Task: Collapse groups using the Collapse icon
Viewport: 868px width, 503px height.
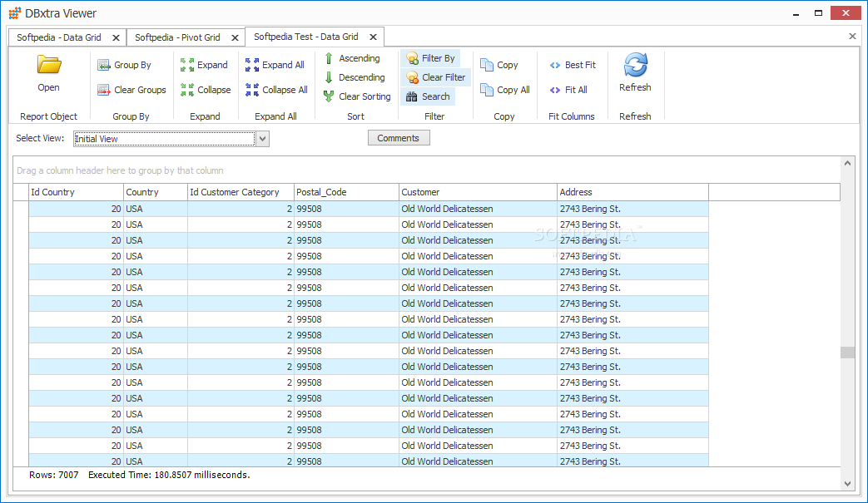Action: pyautogui.click(x=187, y=90)
